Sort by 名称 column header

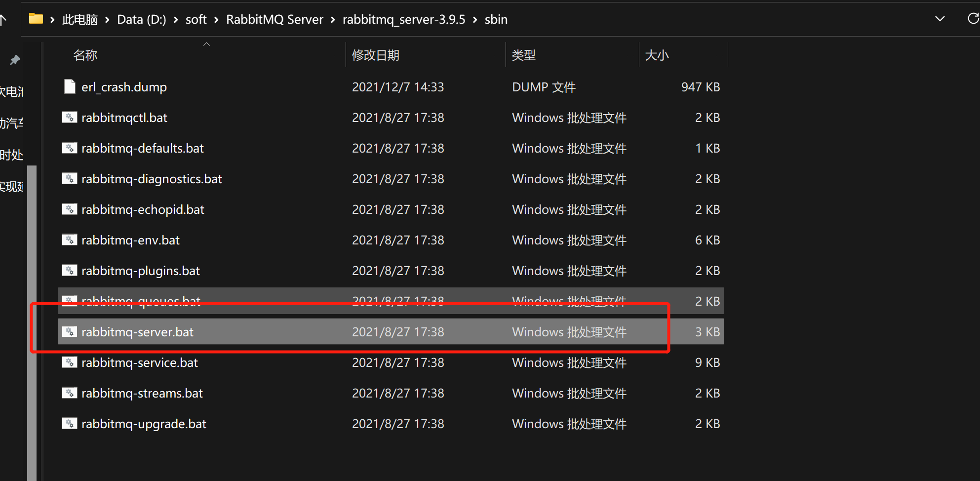85,55
